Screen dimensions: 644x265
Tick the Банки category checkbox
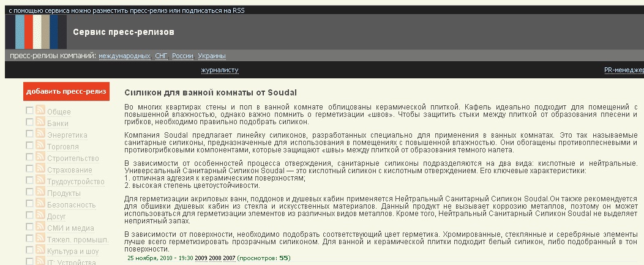(x=29, y=122)
